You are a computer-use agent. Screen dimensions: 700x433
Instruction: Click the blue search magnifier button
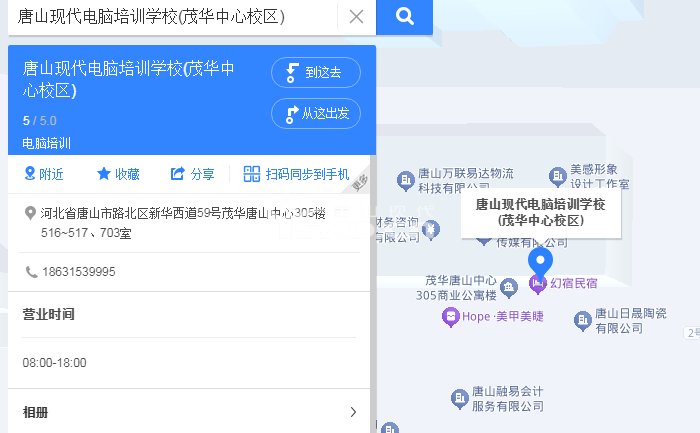click(404, 17)
